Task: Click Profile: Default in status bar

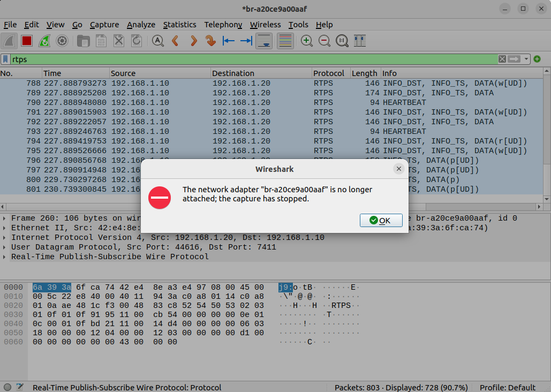Action: pyautogui.click(x=508, y=387)
